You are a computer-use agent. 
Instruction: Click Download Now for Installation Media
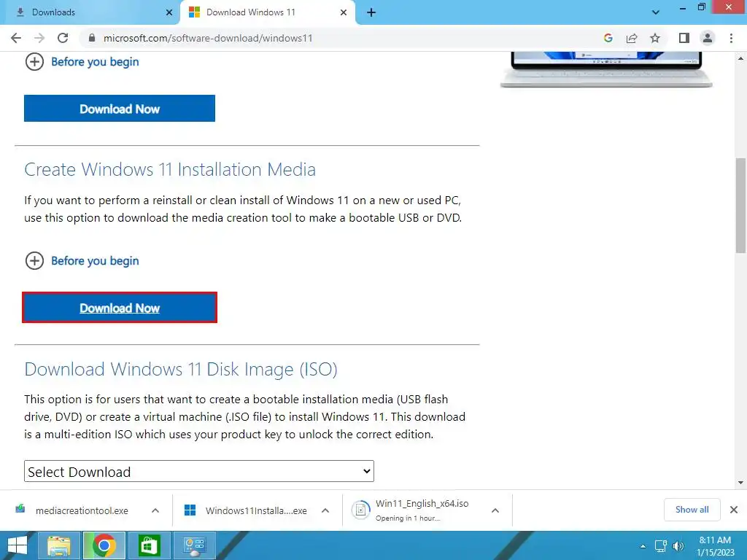(x=120, y=308)
